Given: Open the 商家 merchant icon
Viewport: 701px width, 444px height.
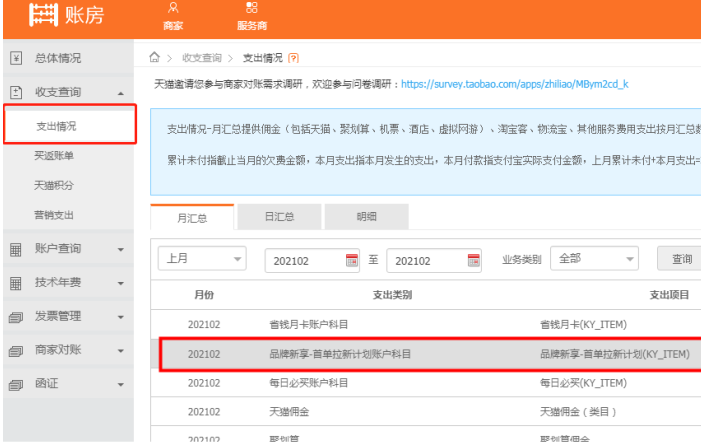Looking at the screenshot, I should point(173,8).
